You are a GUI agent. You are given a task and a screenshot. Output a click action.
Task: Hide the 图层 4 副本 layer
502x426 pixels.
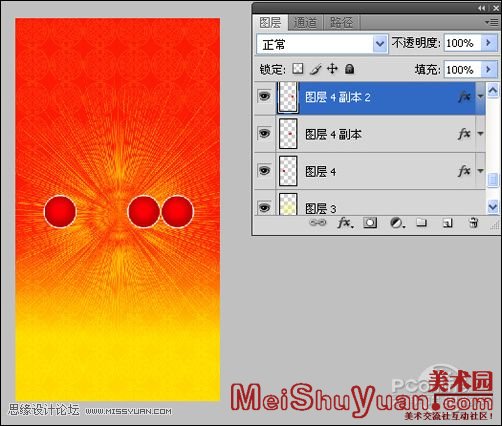point(265,134)
